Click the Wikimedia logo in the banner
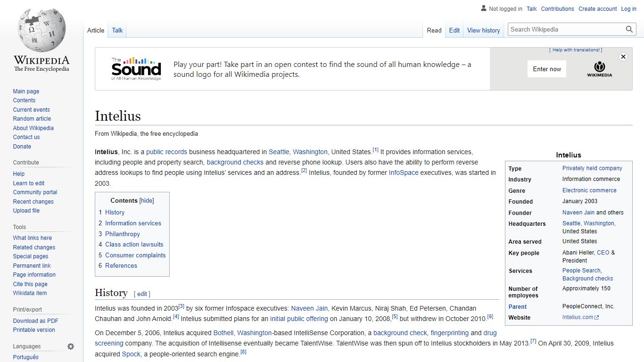644x362 pixels. [x=599, y=69]
